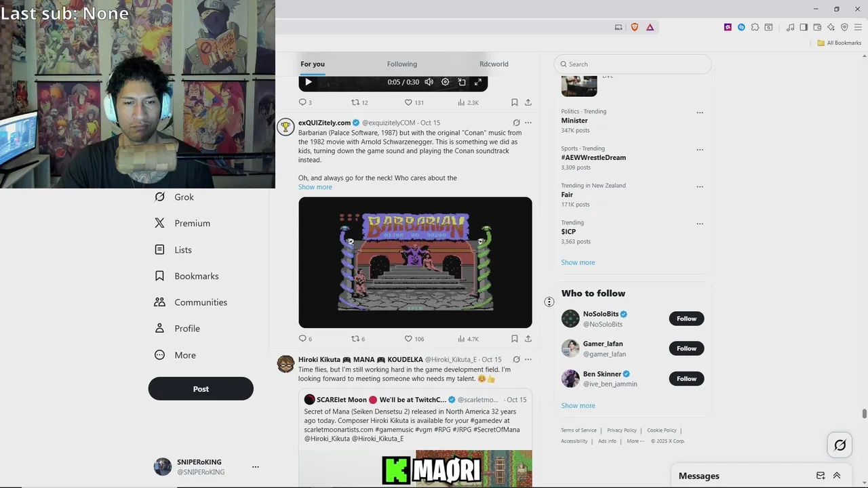Open options for #AEWWrestleDream trend

(700, 150)
